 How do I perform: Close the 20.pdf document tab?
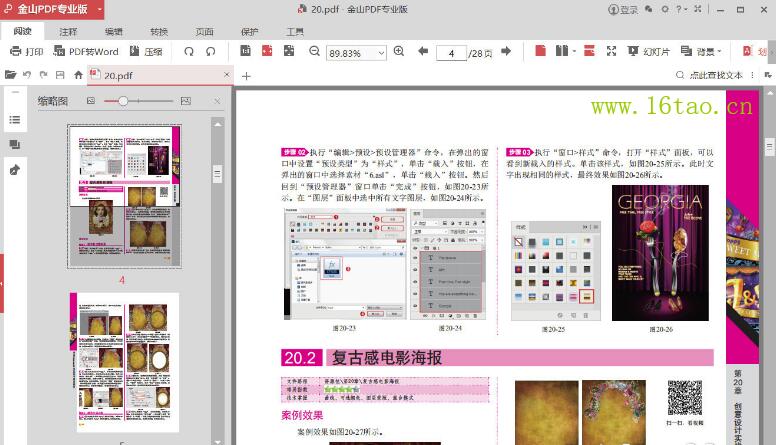[x=225, y=76]
